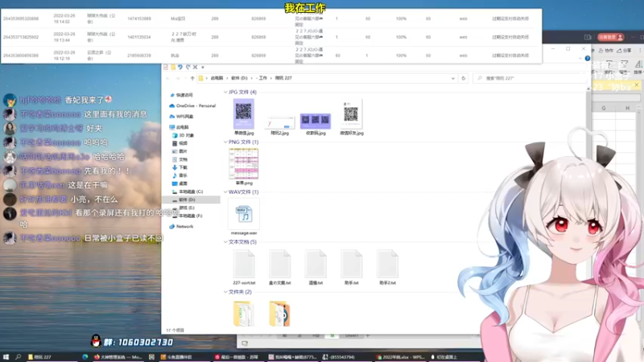Screen dimensions: 644x362
Task: Click the redo icon in Explorer's quick access toolbar
Action: coord(188,67)
